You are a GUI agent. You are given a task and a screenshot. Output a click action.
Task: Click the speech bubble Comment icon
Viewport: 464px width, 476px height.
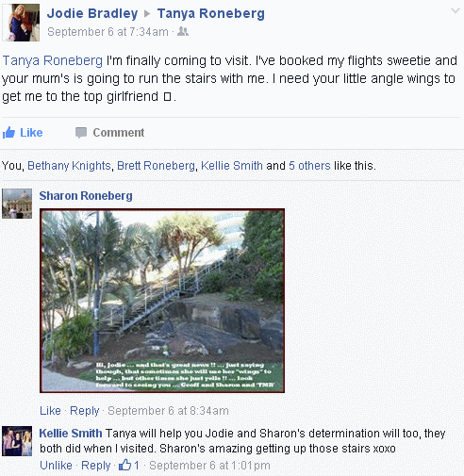(81, 133)
